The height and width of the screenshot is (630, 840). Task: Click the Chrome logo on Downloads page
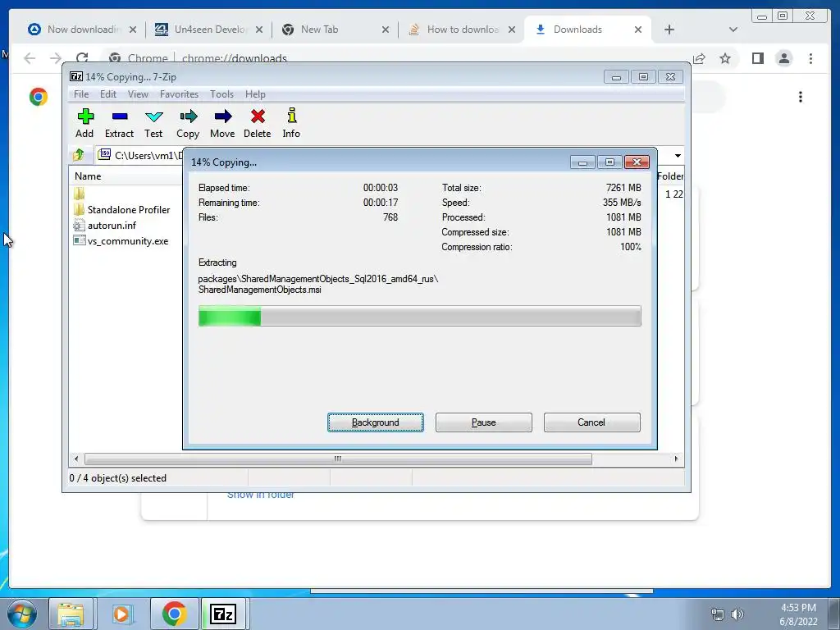coord(39,97)
